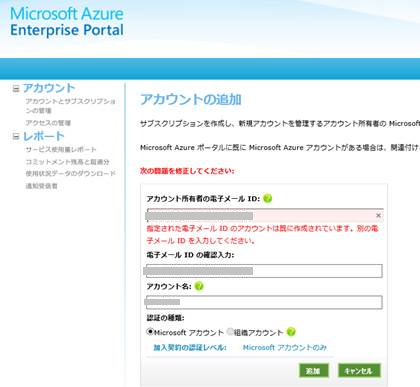The height and width of the screenshot is (387, 420).
Task: Collapse the レポート section in sidebar
Action: tap(16, 136)
